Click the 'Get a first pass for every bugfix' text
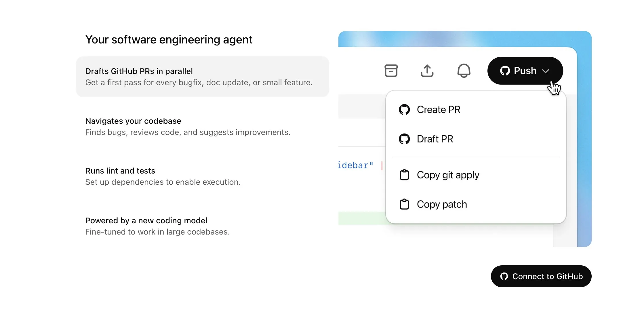 point(199,83)
